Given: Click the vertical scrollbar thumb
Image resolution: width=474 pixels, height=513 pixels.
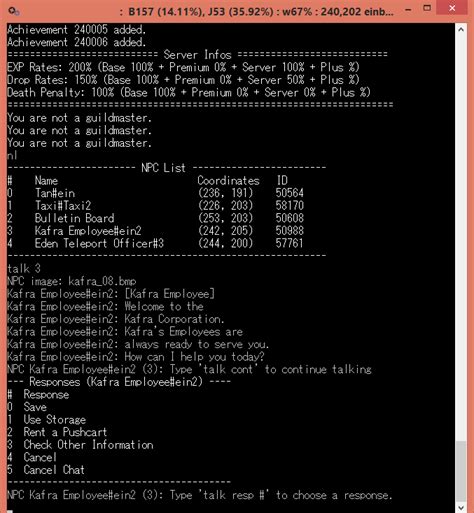Looking at the screenshot, I should pyautogui.click(x=461, y=471).
